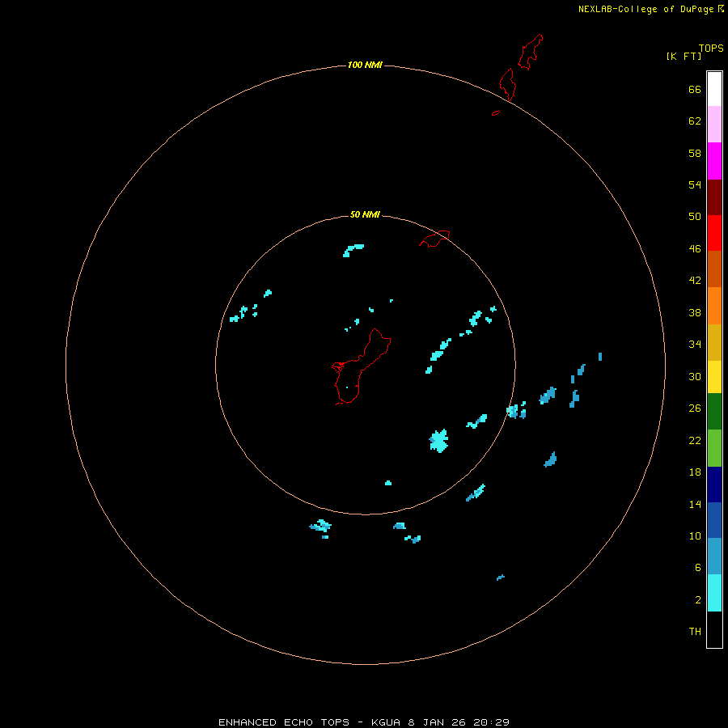
Task: Click the ENHANCED ECHO TOPS footer caption
Action: click(x=364, y=722)
